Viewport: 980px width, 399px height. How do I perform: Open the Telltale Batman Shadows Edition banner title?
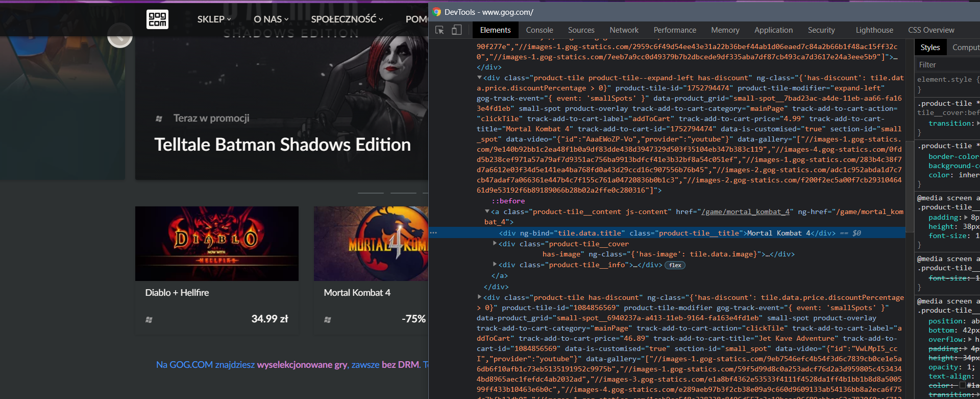click(x=282, y=145)
